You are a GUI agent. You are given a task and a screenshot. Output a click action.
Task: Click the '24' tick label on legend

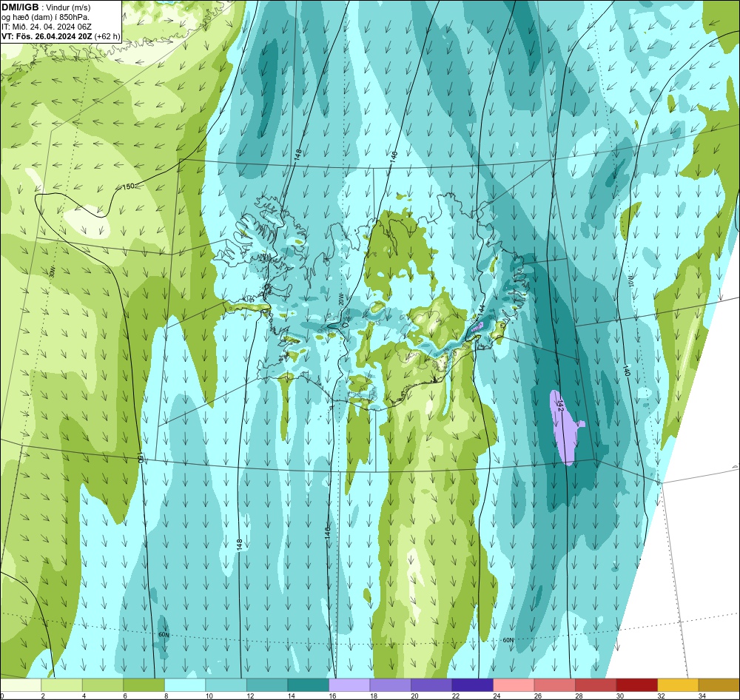497,696
